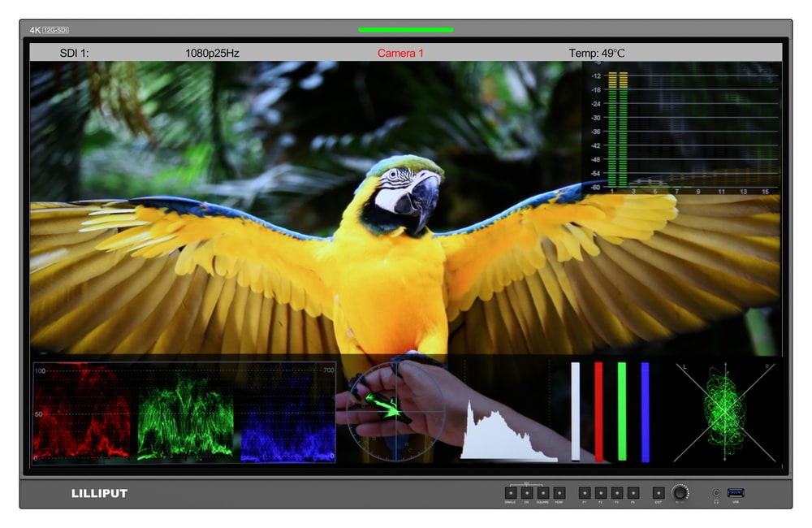Click the RGB parade waveform display
Viewport: 812px width, 528px height.
tap(184, 413)
